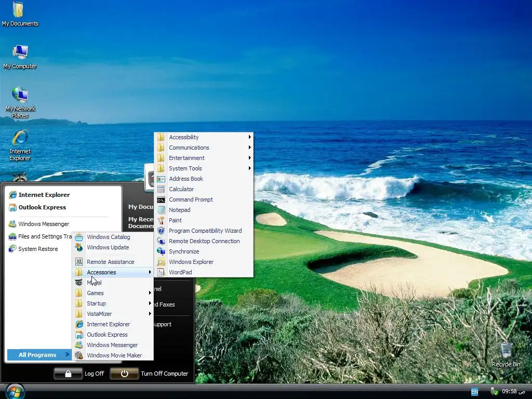Click the Outlook Express icon in programs list

[x=79, y=335]
